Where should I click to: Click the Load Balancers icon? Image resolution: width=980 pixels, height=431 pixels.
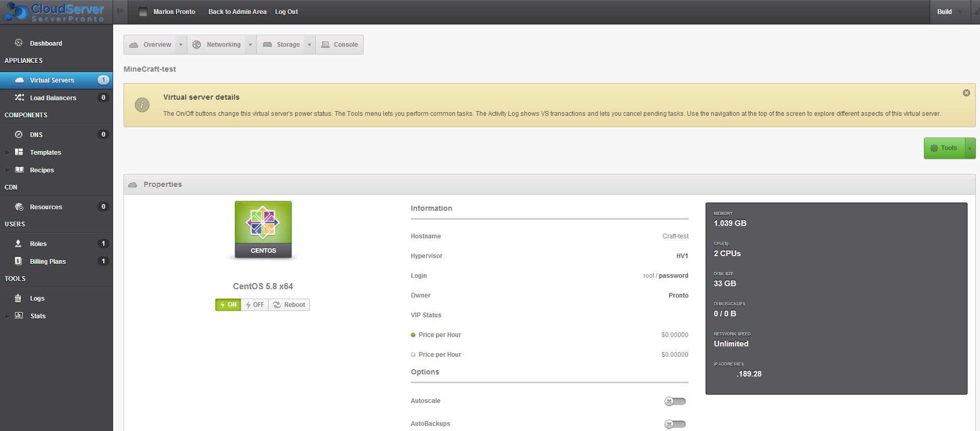19,98
